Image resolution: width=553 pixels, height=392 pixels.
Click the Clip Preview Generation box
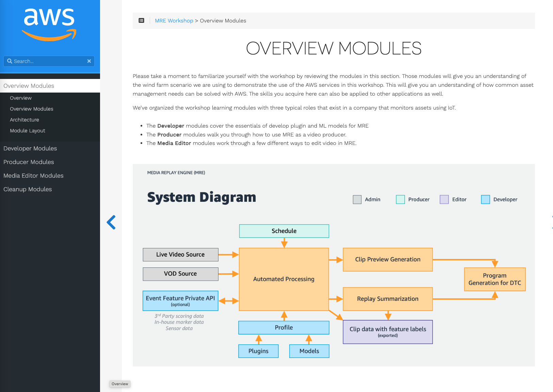(x=388, y=260)
